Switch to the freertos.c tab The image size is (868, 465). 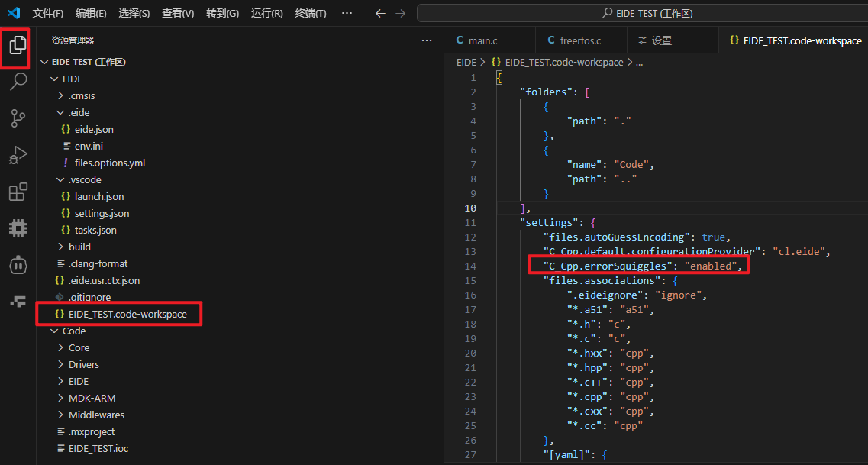click(581, 40)
